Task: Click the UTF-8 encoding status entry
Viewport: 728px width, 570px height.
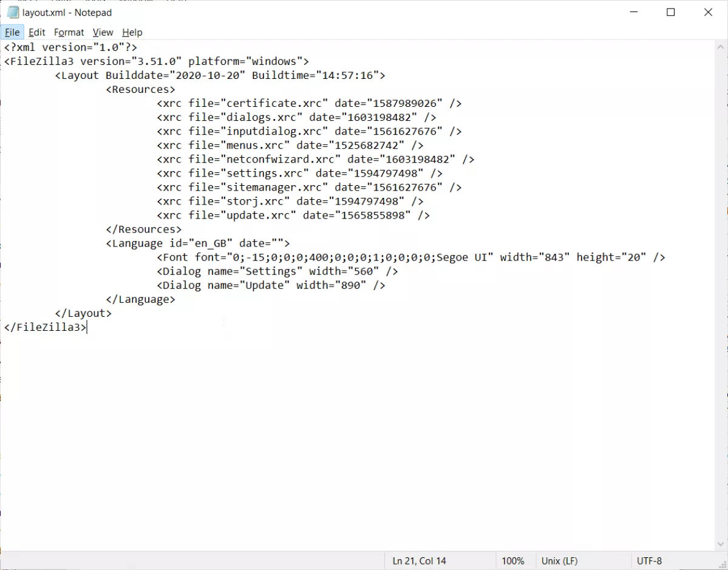Action: (649, 561)
